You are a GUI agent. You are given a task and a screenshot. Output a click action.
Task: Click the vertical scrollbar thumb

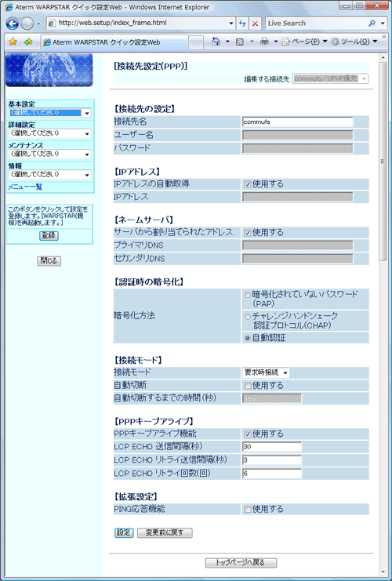(383, 162)
